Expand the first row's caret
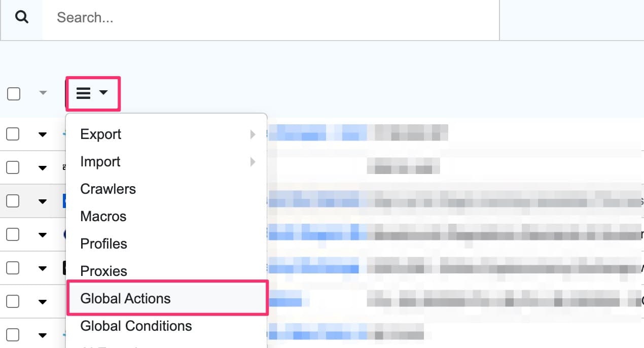Image resolution: width=644 pixels, height=348 pixels. [43, 134]
